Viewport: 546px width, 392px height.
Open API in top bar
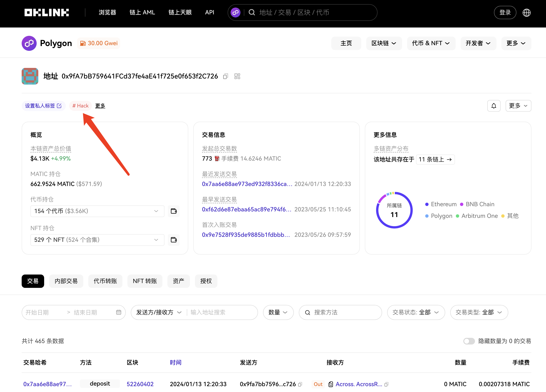coord(209,12)
